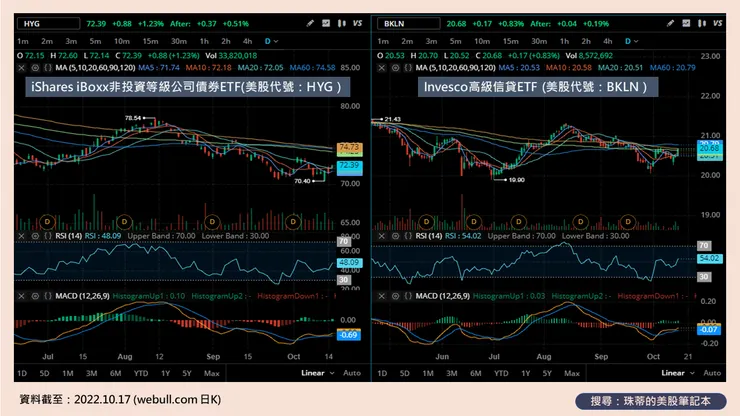The height and width of the screenshot is (416, 740).
Task: Choose YTD range in HYG chart
Action: (x=141, y=374)
